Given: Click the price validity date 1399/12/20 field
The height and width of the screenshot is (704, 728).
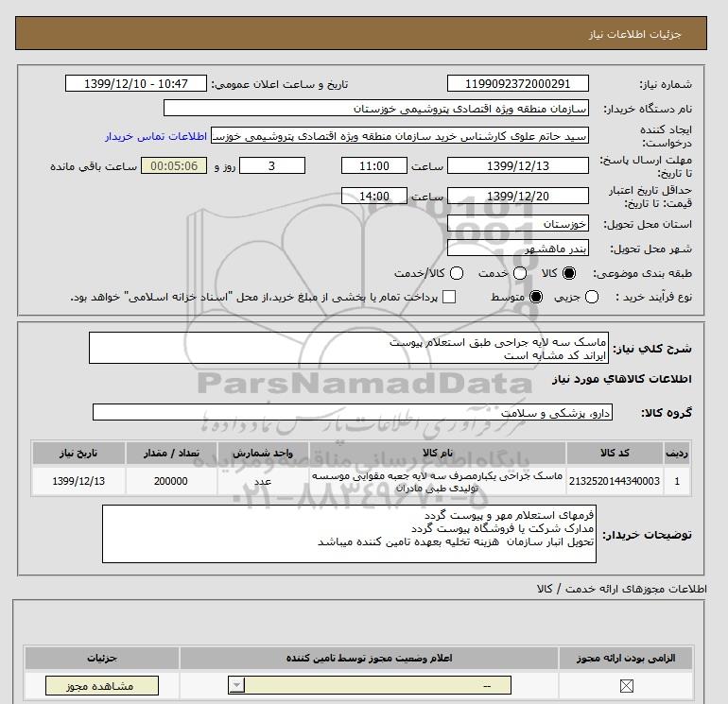Looking at the screenshot, I should click(x=518, y=196).
